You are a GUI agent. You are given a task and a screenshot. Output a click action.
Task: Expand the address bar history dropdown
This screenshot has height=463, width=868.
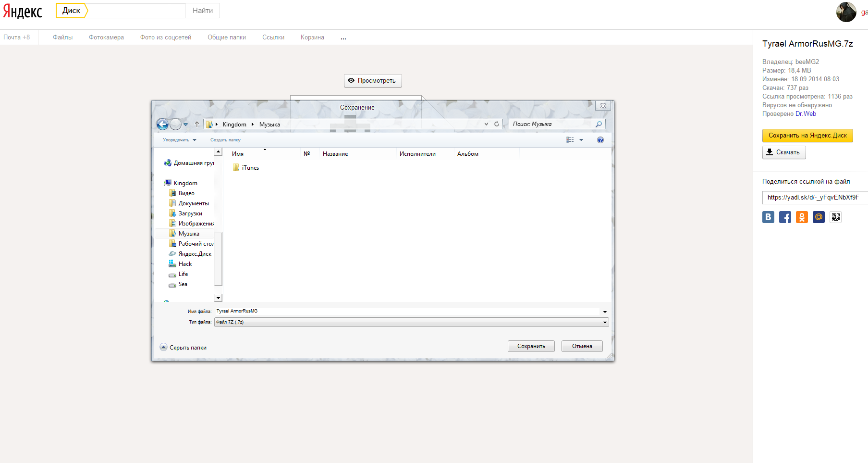point(486,124)
